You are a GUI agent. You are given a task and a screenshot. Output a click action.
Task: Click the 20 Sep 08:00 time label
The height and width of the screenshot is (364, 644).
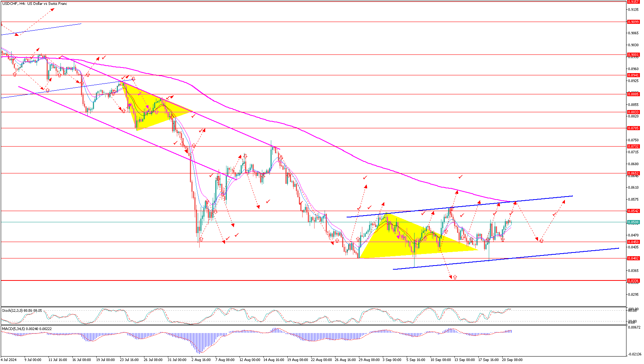512,360
